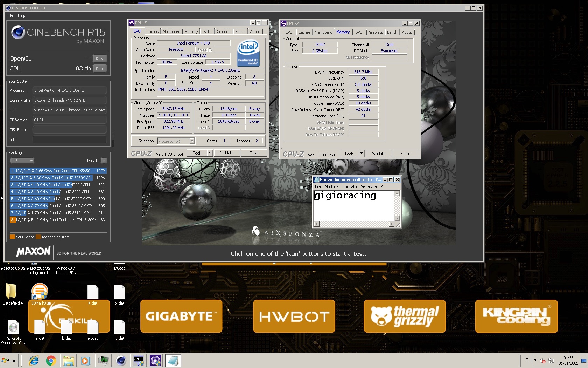
Task: Switch to the Notepad taskbar icon
Action: point(173,361)
